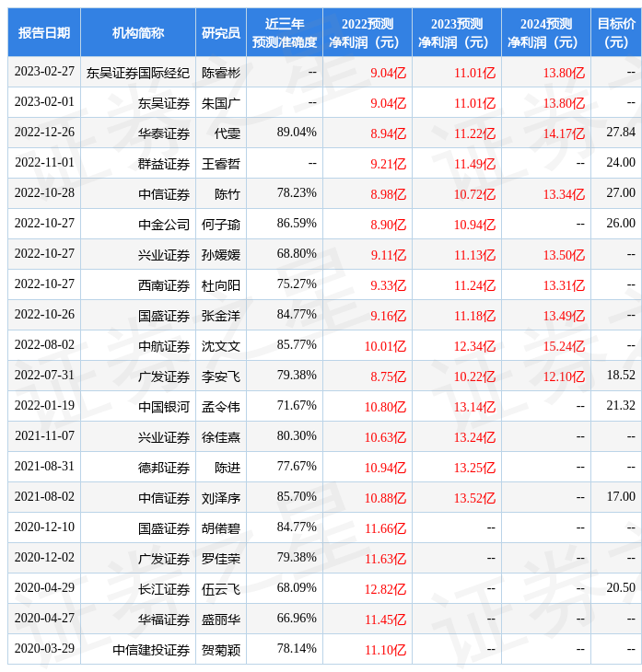
Task: Click the 2023预测净利润 column header
Action: [x=457, y=32]
